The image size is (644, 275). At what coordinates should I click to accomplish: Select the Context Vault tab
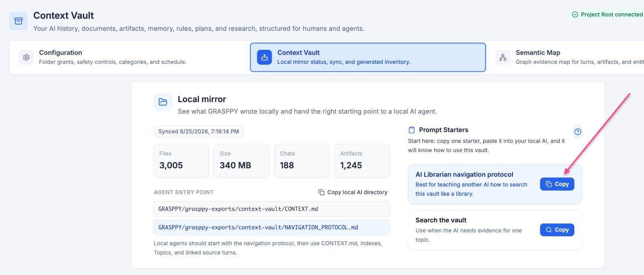[x=368, y=57]
